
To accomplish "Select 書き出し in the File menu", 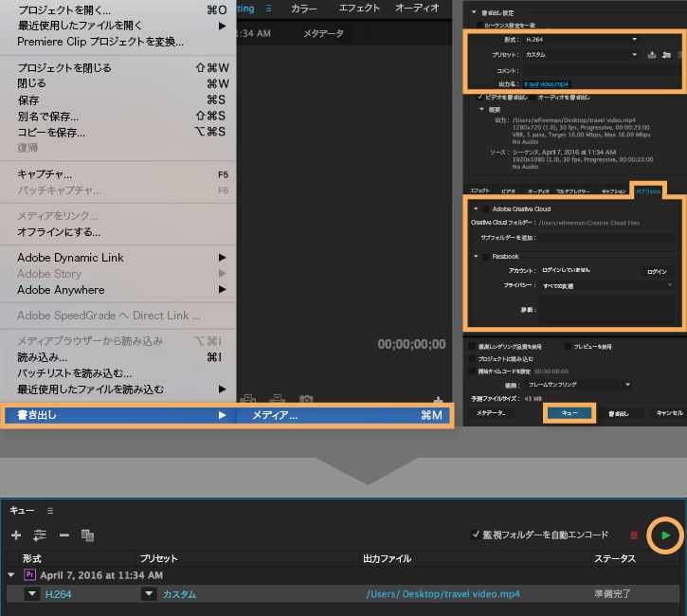I will click(x=118, y=415).
